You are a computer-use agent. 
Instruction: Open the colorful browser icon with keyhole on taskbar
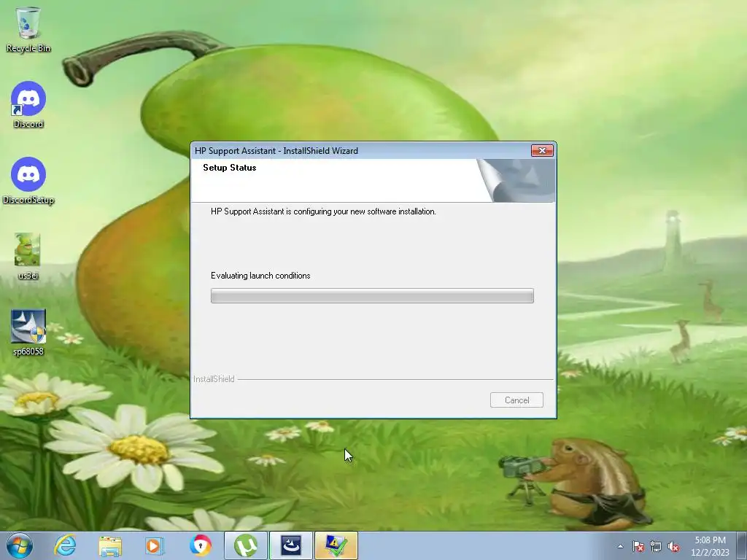[200, 545]
